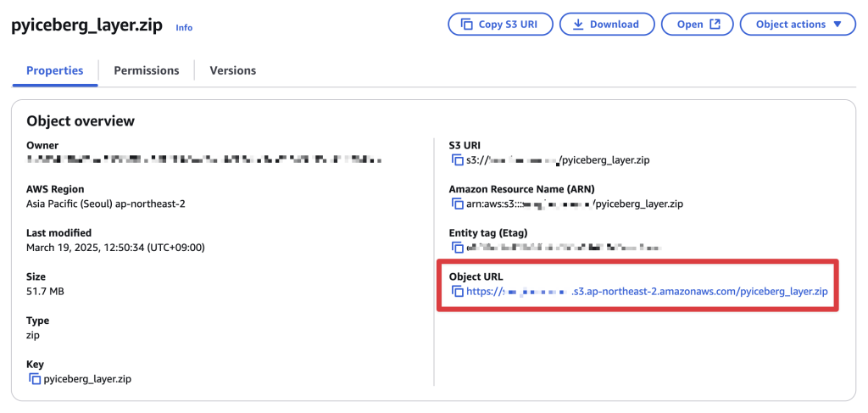Switch to the Properties tab
Screen dimensions: 868x413
pos(55,71)
